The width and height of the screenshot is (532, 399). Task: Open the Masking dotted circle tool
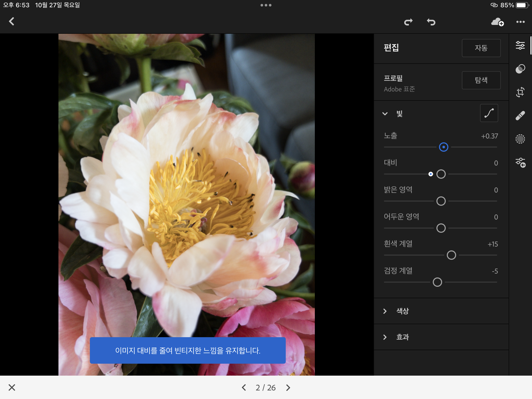point(520,139)
